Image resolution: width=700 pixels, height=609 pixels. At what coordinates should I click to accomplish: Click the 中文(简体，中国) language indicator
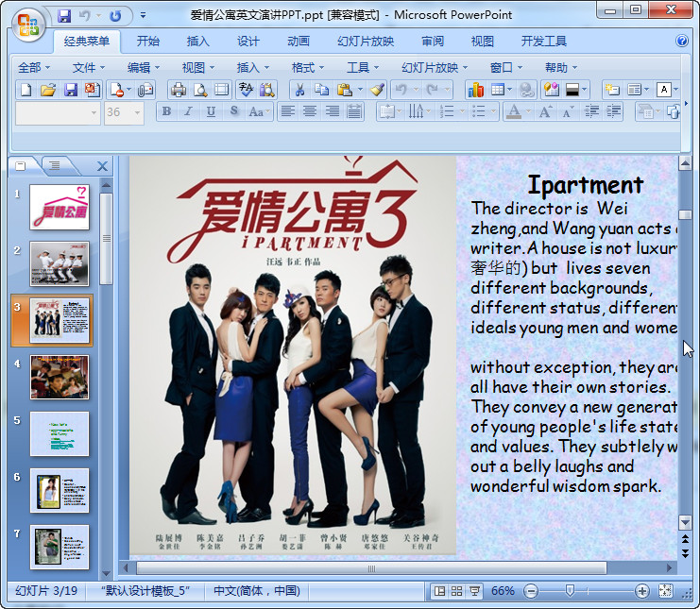pyautogui.click(x=257, y=591)
